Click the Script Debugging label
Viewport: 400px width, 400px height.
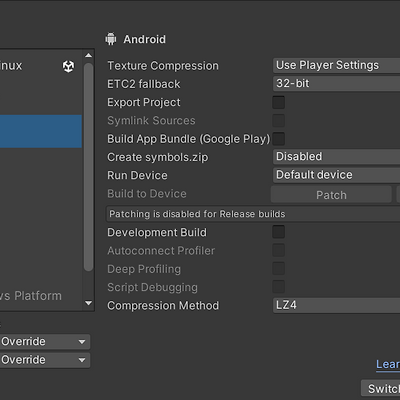coord(152,287)
